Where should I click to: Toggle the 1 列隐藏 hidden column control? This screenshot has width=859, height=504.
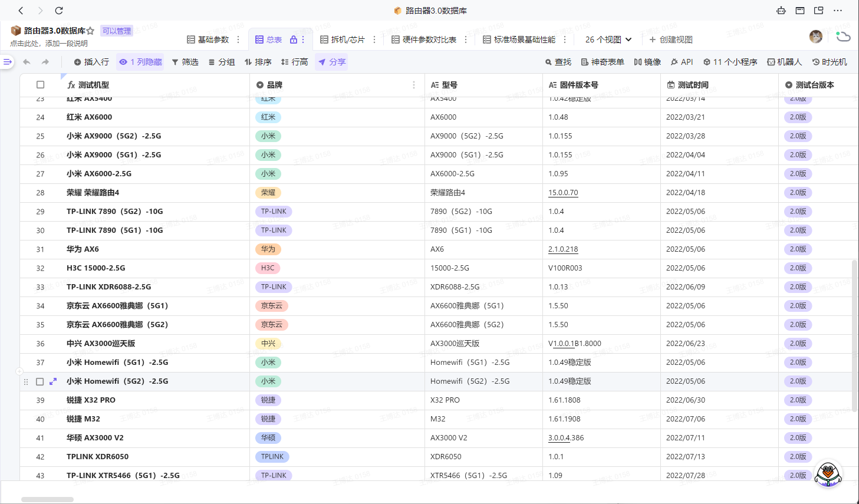(140, 62)
